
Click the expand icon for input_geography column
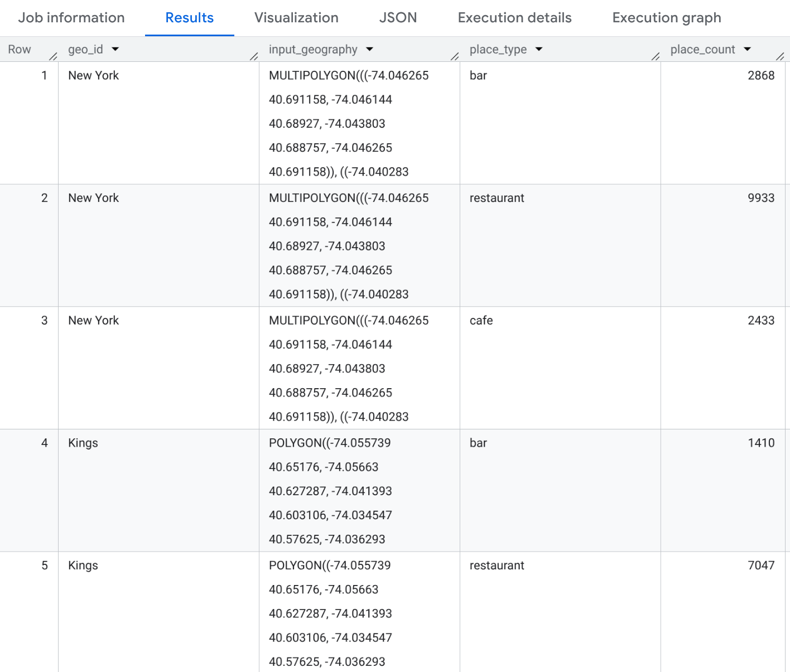click(x=455, y=56)
